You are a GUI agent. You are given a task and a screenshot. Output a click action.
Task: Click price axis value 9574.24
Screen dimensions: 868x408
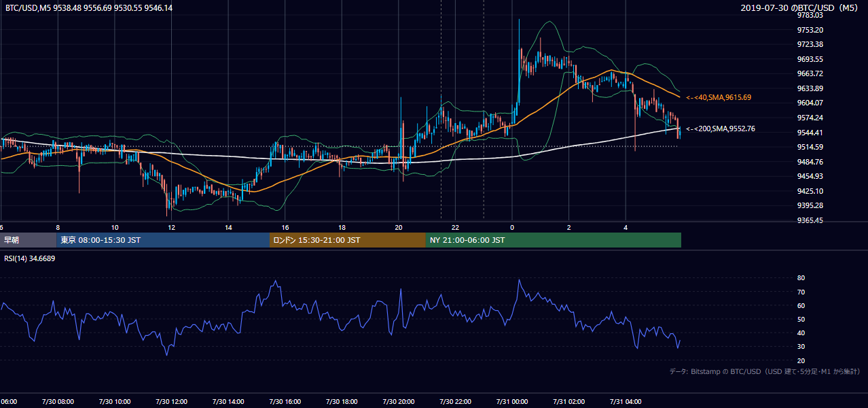810,118
